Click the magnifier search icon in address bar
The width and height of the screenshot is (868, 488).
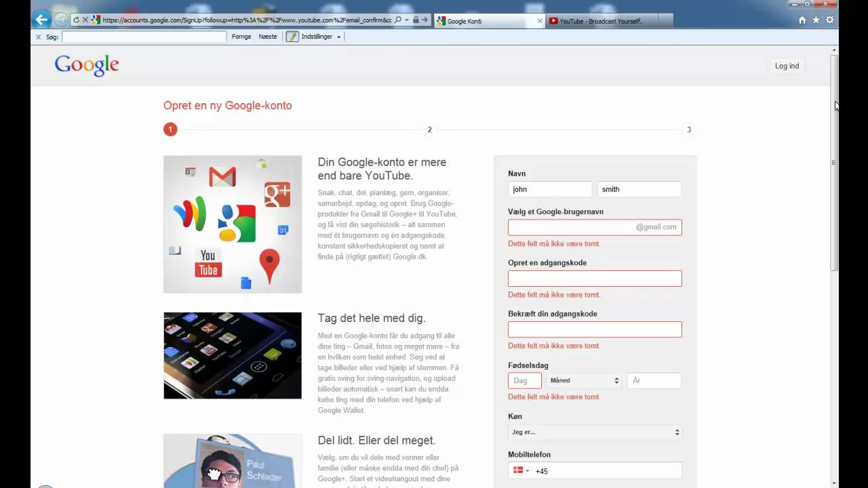click(398, 20)
